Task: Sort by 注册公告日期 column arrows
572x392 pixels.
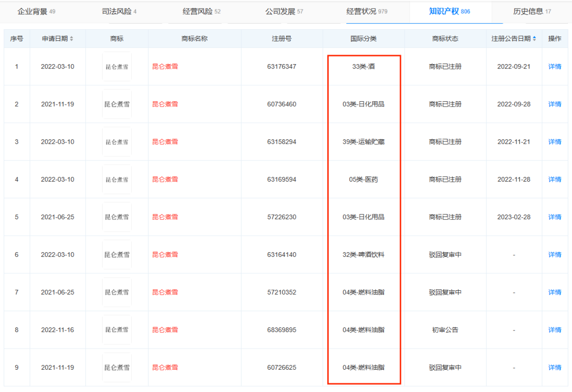Action: pyautogui.click(x=534, y=39)
